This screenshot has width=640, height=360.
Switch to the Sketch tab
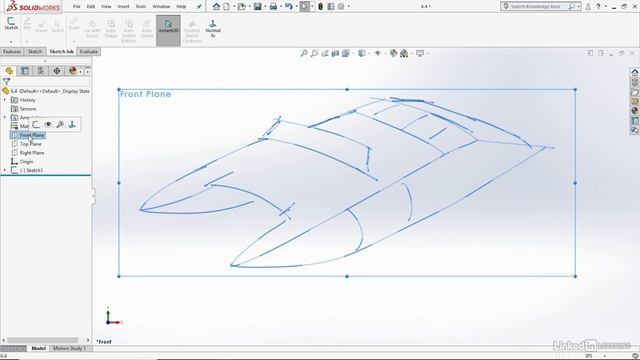point(35,52)
